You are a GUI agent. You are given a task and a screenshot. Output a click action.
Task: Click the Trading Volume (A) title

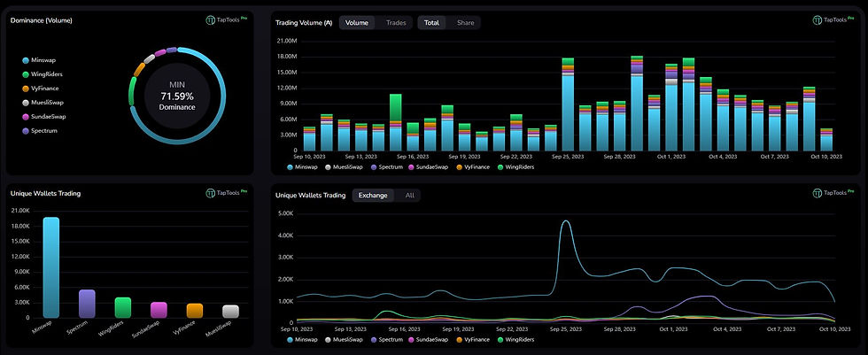pos(304,23)
